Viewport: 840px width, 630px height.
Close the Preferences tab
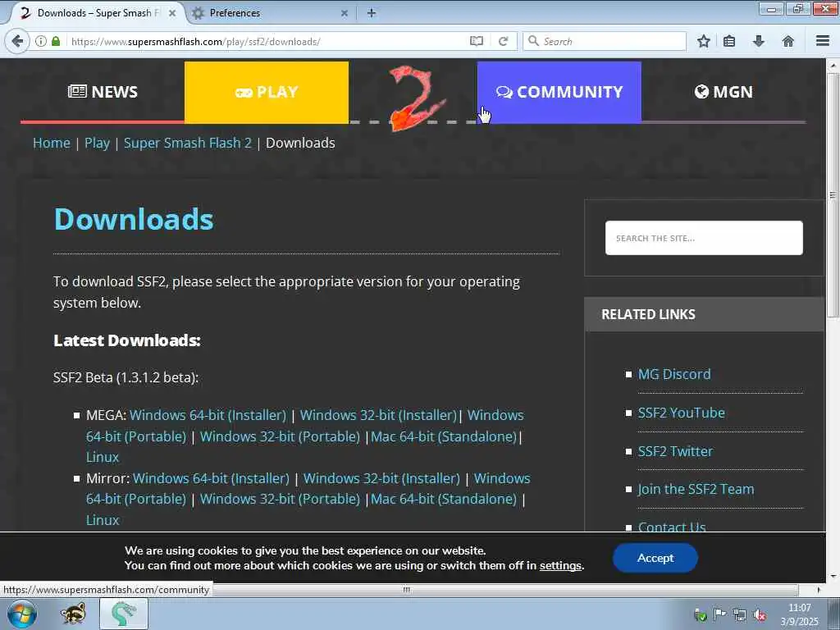[x=345, y=13]
